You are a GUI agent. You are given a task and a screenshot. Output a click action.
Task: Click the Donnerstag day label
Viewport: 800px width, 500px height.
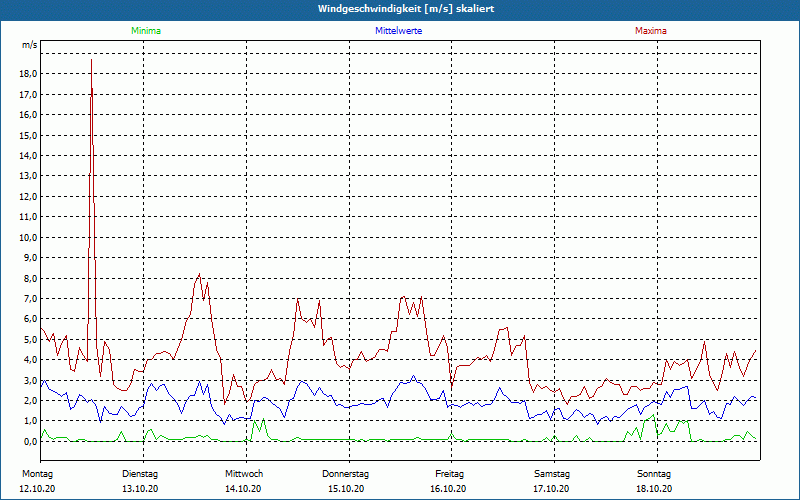coord(345,474)
